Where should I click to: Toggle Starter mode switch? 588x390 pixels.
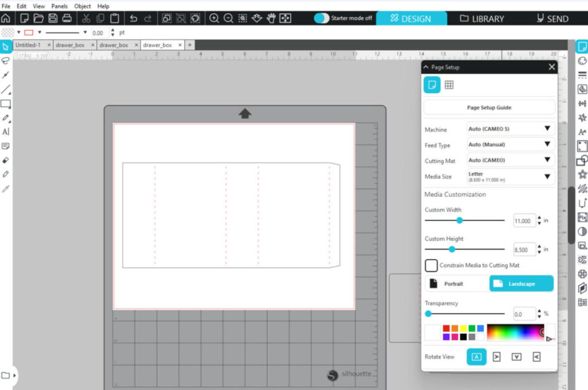click(x=322, y=18)
